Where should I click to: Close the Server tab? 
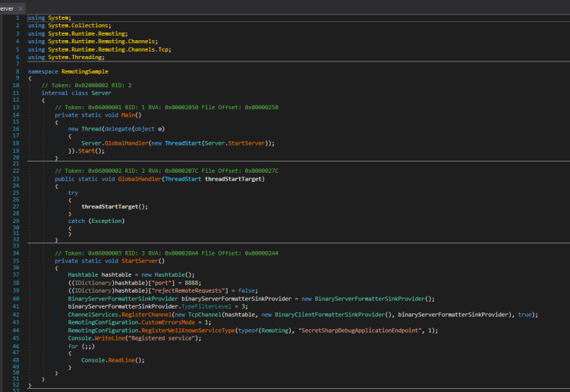pos(20,7)
